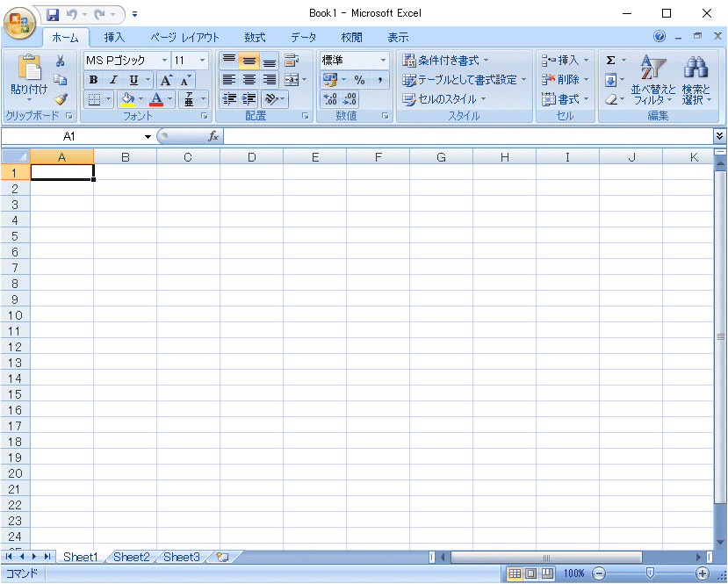The image size is (728, 584).
Task: Click the 貼り付け paste button
Action: point(29,77)
